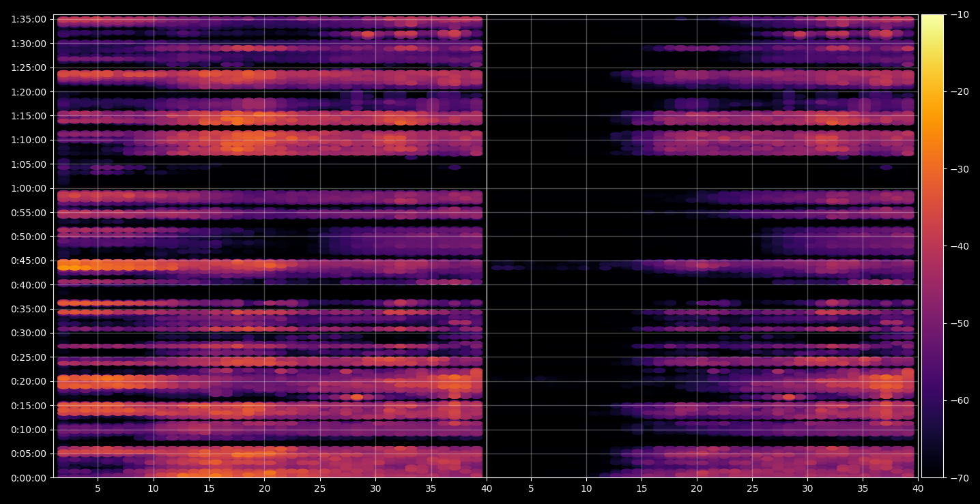
Task: Select x-axis label 15 under the right heatmap
Action: coord(642,489)
